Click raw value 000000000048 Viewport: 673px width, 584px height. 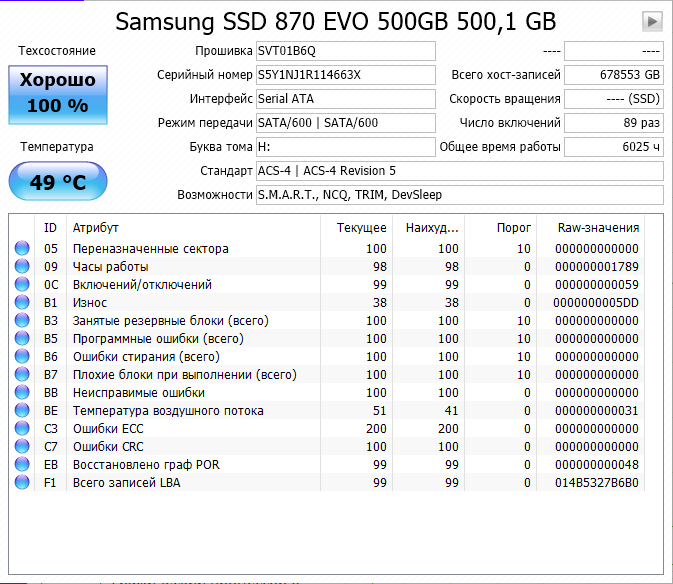coord(597,465)
